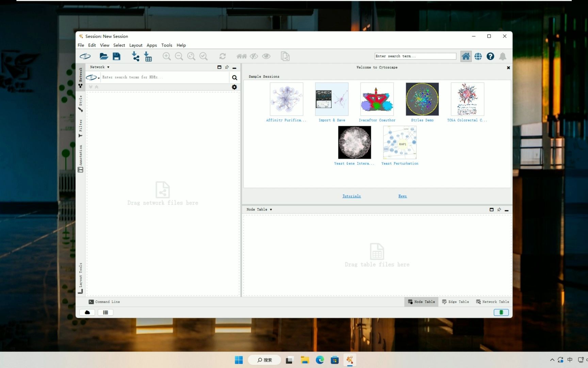Open session file with folder icon
This screenshot has height=368, width=588.
[x=104, y=56]
